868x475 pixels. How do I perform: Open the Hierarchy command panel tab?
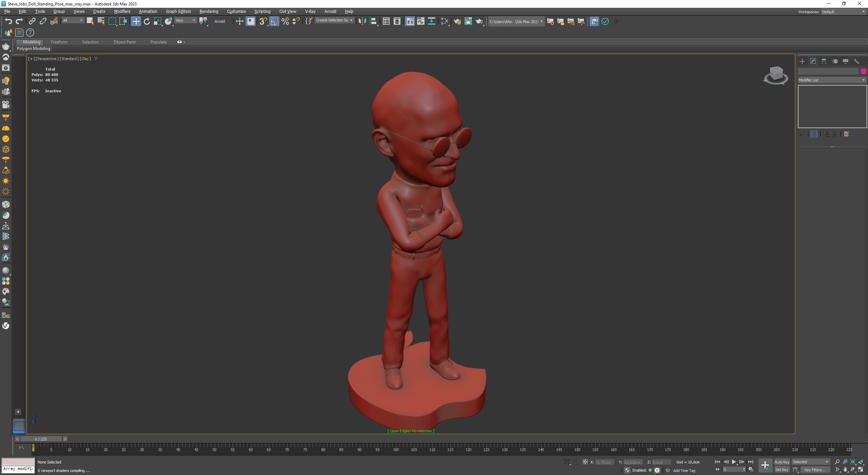[x=824, y=61]
